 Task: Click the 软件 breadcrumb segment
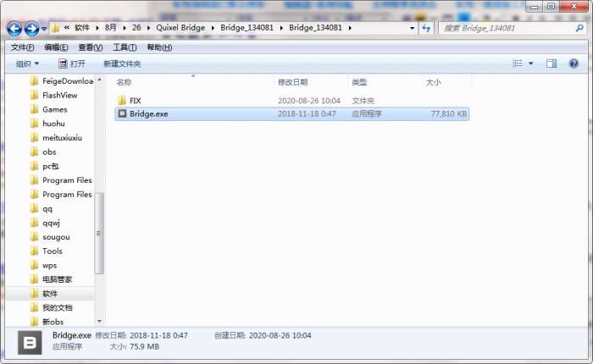(x=82, y=28)
